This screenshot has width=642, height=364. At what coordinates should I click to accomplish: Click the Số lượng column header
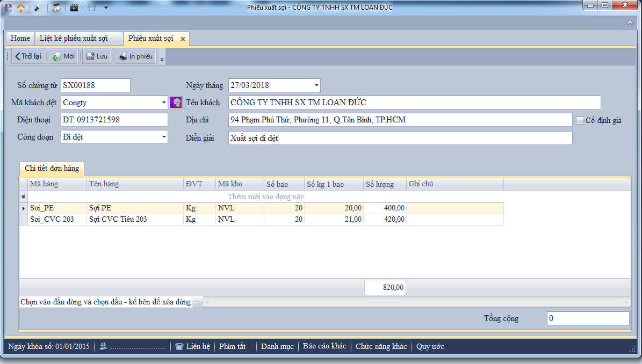click(x=385, y=184)
